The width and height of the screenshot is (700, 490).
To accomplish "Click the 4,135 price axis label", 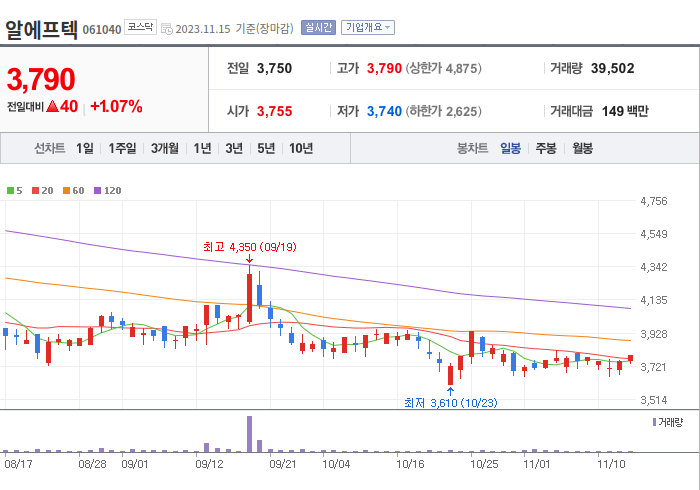I will 654,300.
